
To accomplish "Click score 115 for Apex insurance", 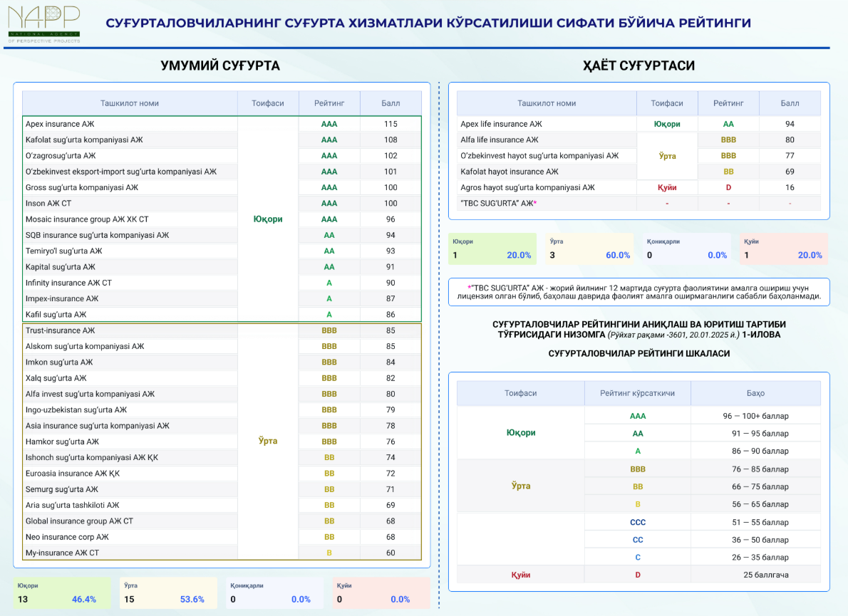I will 391,124.
